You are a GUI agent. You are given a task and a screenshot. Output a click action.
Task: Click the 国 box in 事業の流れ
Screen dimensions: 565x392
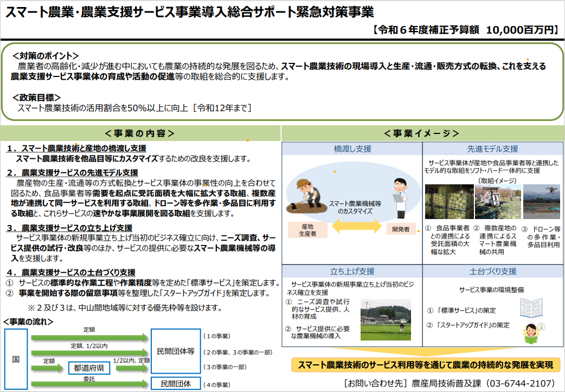[15, 359]
